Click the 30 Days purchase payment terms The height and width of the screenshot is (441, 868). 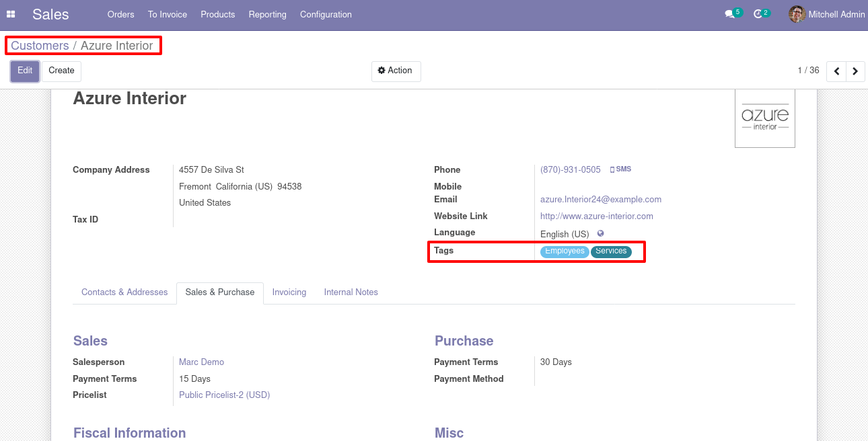(x=556, y=362)
